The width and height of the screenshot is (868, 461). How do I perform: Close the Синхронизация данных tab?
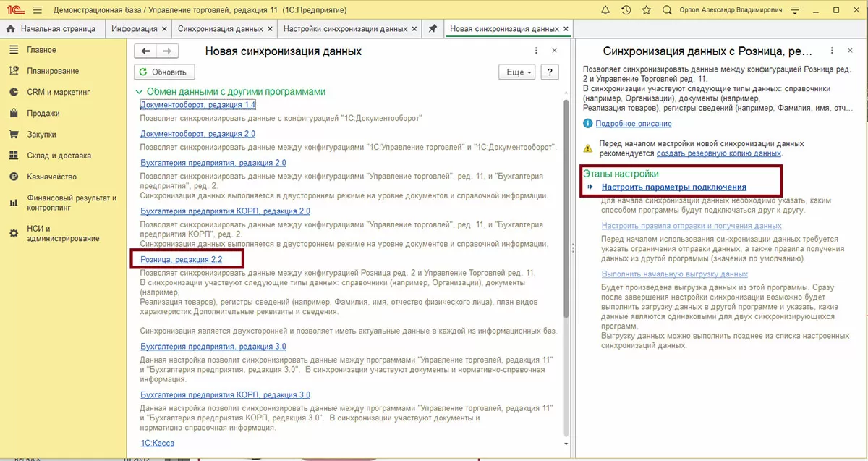[x=271, y=29]
